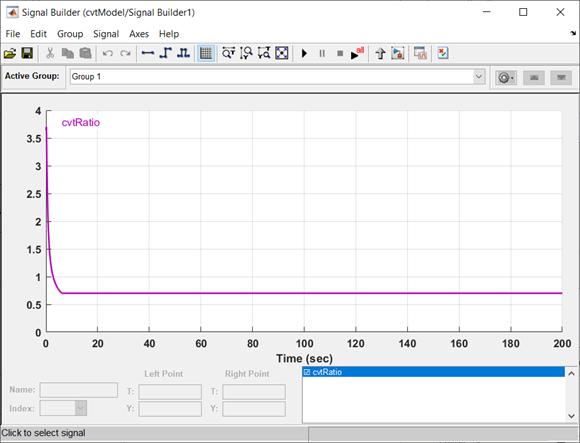Open the Active Group dropdown
This screenshot has height=443, width=580.
479,77
